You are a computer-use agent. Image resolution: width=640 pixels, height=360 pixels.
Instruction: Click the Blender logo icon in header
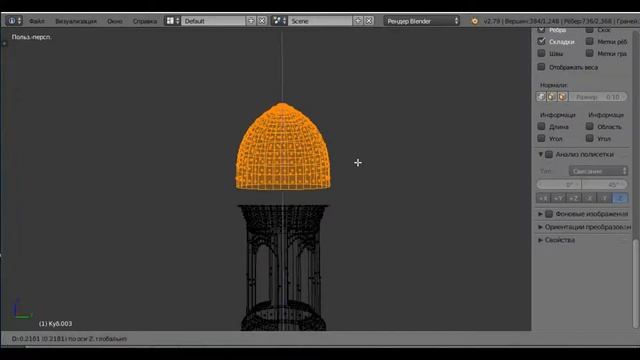click(x=475, y=21)
